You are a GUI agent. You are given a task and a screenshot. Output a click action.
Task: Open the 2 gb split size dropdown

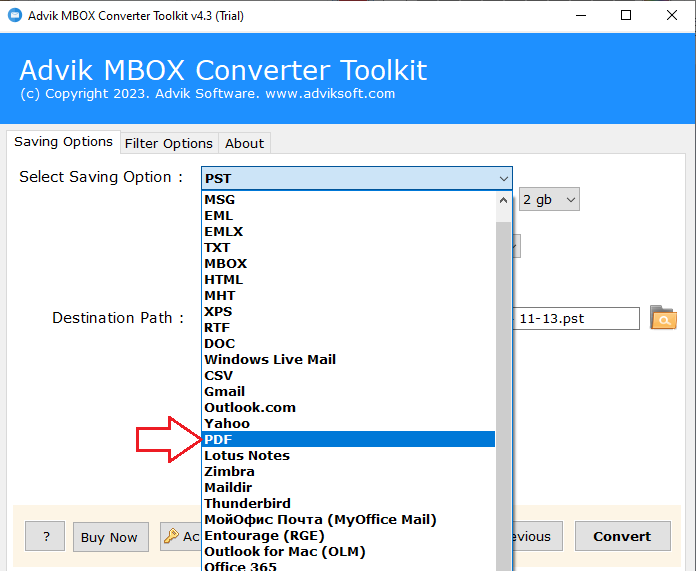tap(549, 199)
